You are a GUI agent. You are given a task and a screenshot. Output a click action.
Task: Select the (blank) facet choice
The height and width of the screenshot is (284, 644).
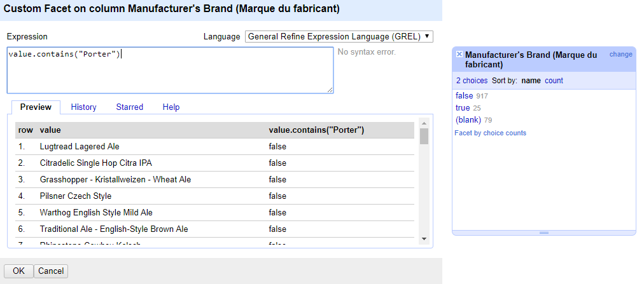coord(468,120)
